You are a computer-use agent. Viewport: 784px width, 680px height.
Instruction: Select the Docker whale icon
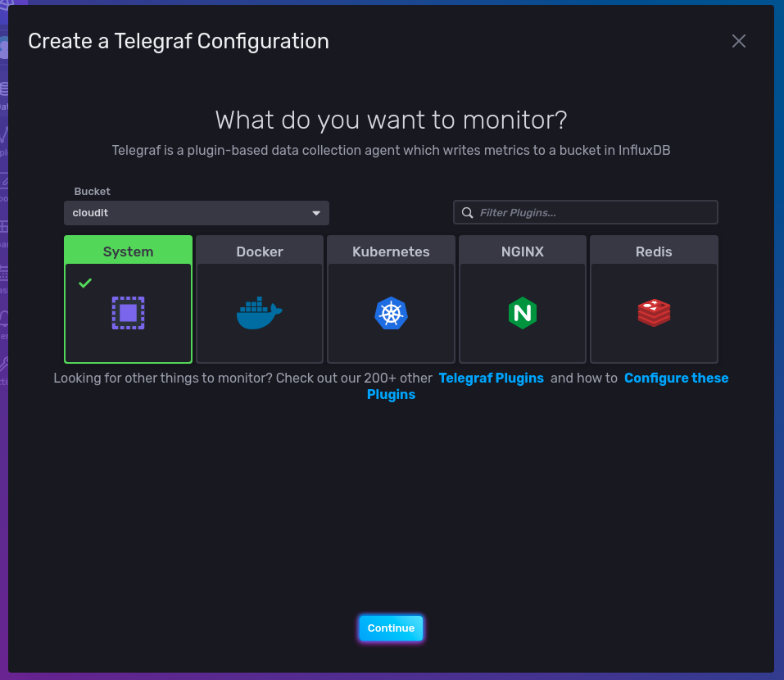click(x=259, y=313)
